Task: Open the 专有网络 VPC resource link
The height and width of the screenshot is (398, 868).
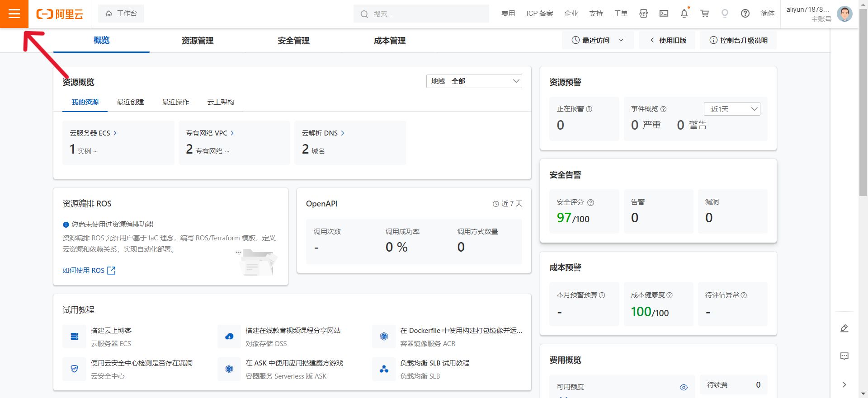Action: coord(210,133)
